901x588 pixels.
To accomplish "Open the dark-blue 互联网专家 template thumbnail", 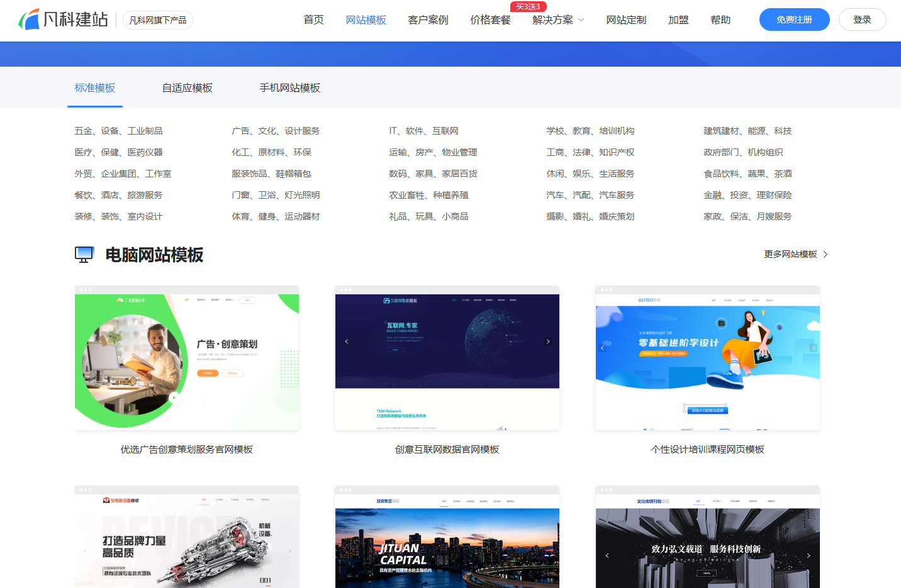I will tap(447, 358).
